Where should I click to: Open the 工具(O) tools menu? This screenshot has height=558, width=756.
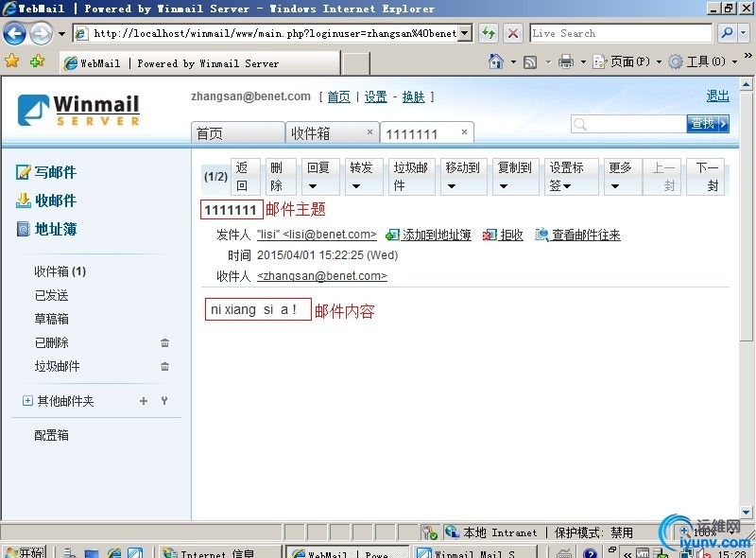(x=702, y=61)
